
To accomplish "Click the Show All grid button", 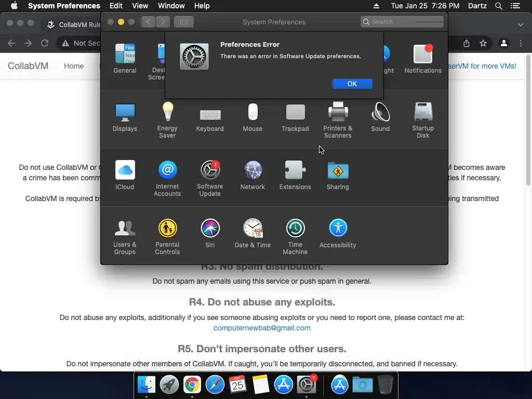I will tap(184, 22).
